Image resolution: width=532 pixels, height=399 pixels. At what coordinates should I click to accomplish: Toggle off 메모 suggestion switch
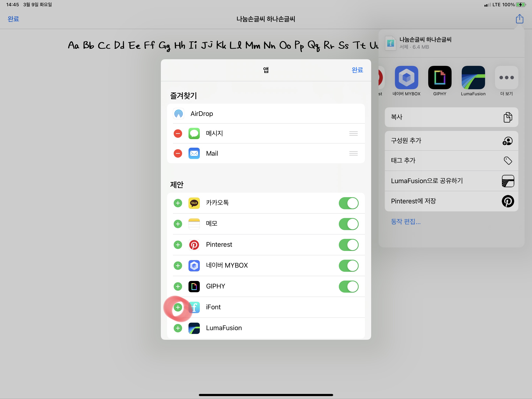coord(348,224)
